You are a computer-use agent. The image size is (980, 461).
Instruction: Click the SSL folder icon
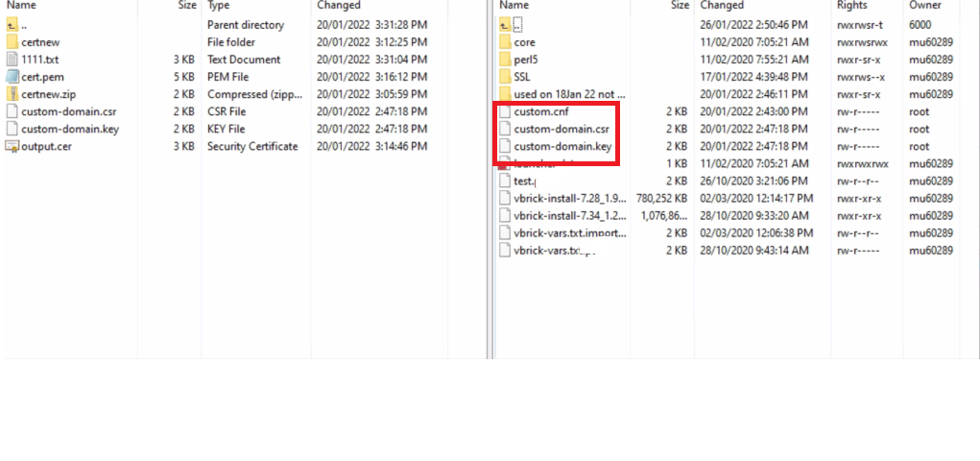click(x=505, y=77)
